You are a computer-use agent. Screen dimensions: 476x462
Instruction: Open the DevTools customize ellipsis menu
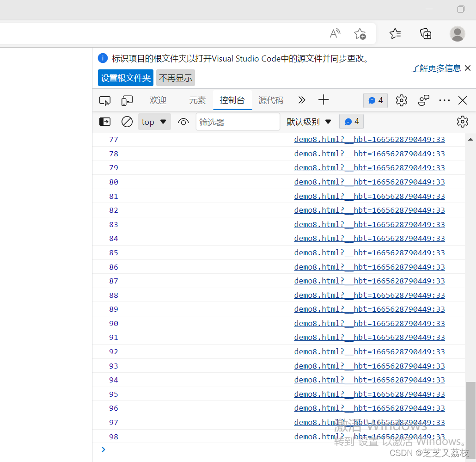click(x=445, y=100)
